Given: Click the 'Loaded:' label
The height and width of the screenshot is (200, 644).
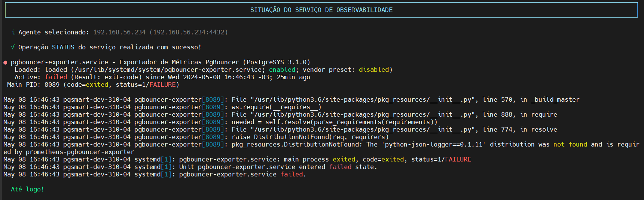Looking at the screenshot, I should (x=28, y=70).
